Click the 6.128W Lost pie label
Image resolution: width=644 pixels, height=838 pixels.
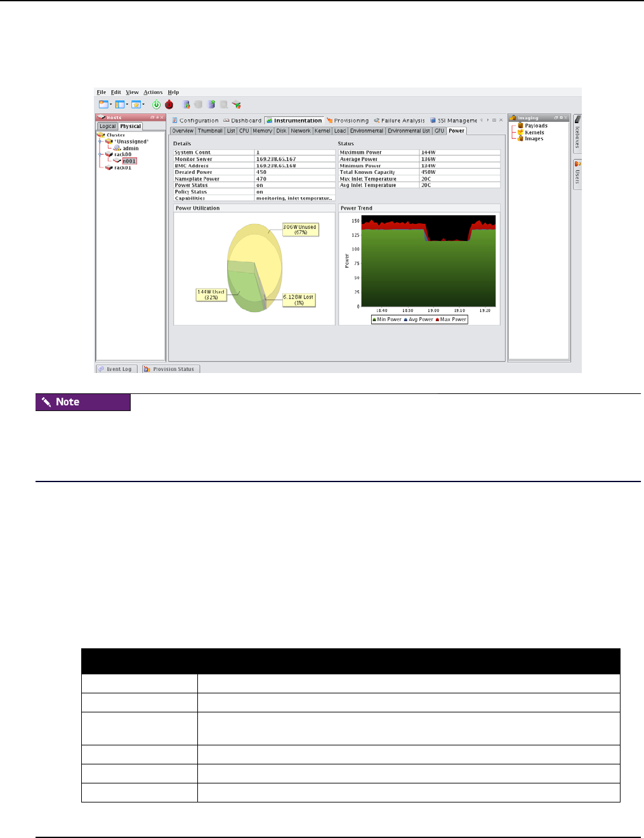[x=299, y=300]
